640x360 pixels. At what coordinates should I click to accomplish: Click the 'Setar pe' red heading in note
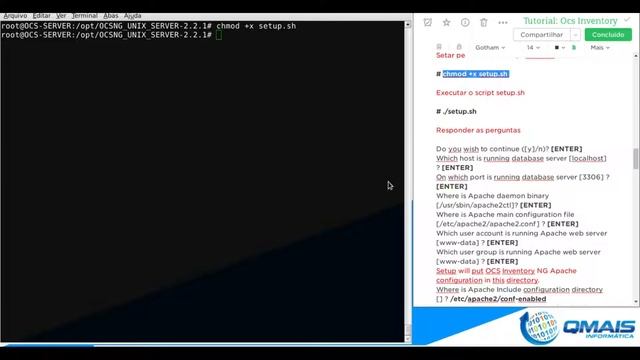(450, 56)
